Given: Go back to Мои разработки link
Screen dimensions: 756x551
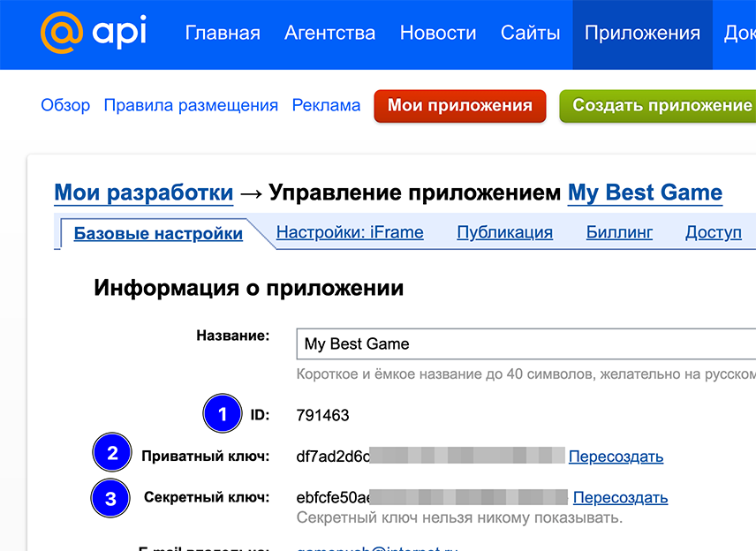Looking at the screenshot, I should (144, 192).
